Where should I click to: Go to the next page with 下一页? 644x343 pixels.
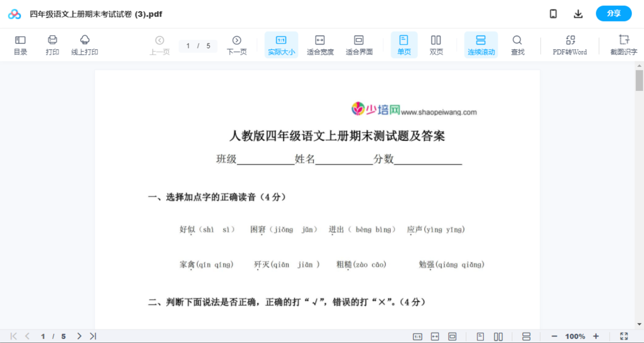(237, 45)
